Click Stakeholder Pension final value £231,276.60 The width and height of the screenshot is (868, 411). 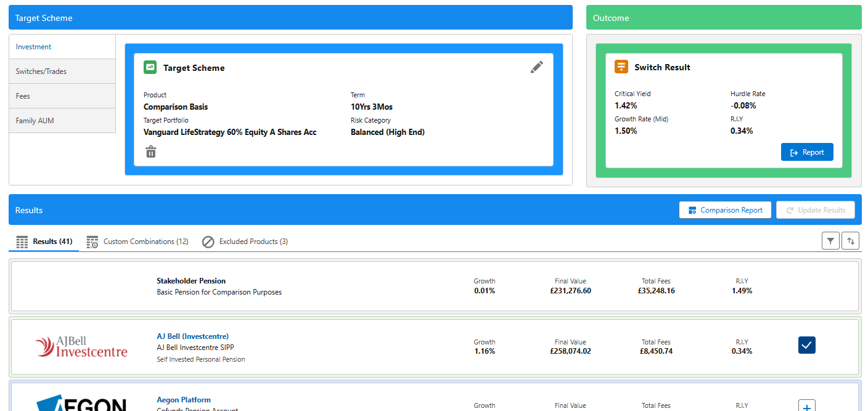click(x=570, y=291)
